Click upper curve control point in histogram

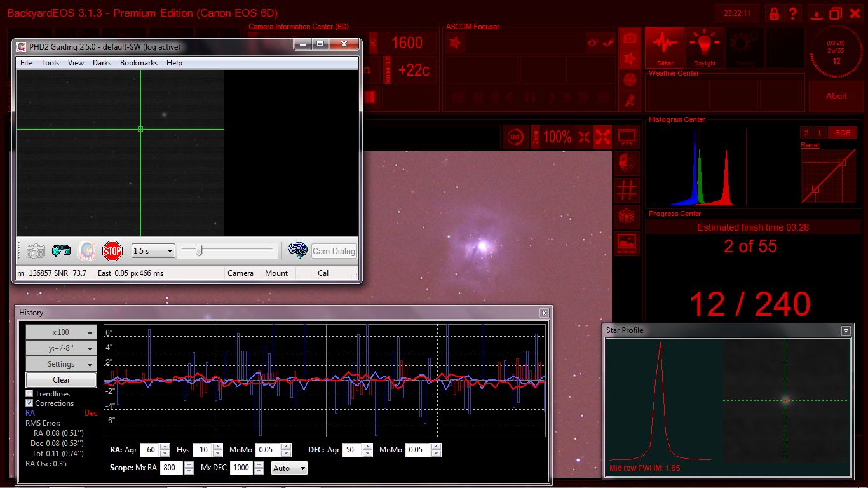click(x=842, y=162)
